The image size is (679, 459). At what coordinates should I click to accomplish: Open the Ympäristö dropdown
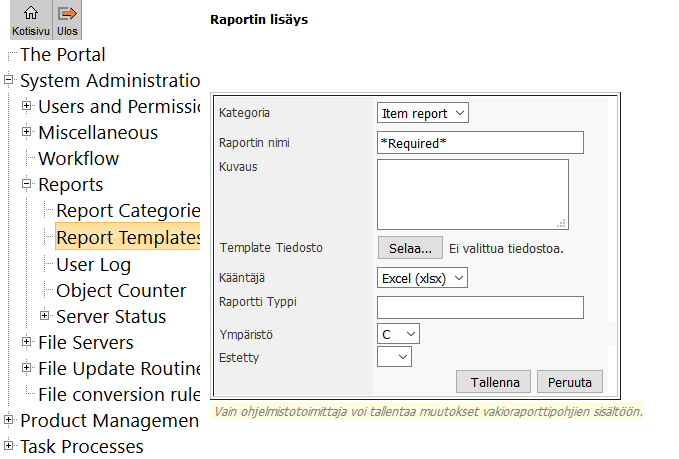point(398,333)
